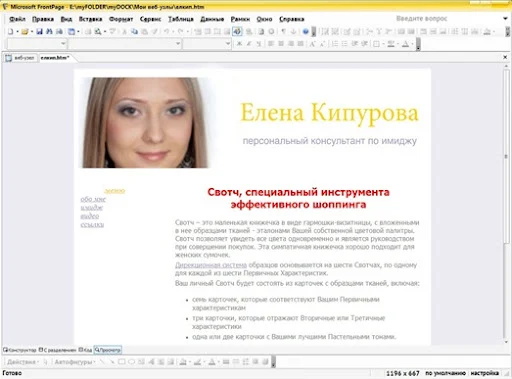This screenshot has height=379, width=512.
Task: Open the Font size combo box
Action: click(207, 44)
